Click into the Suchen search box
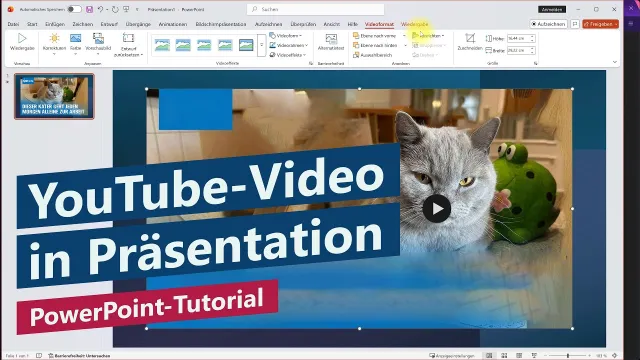Viewport: 640px width, 360px height. coord(316,9)
